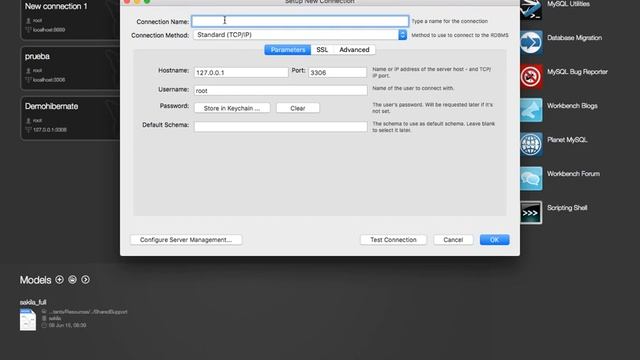Click the Scripting Shell label
Image resolution: width=640 pixels, height=360 pixels.
tap(567, 208)
